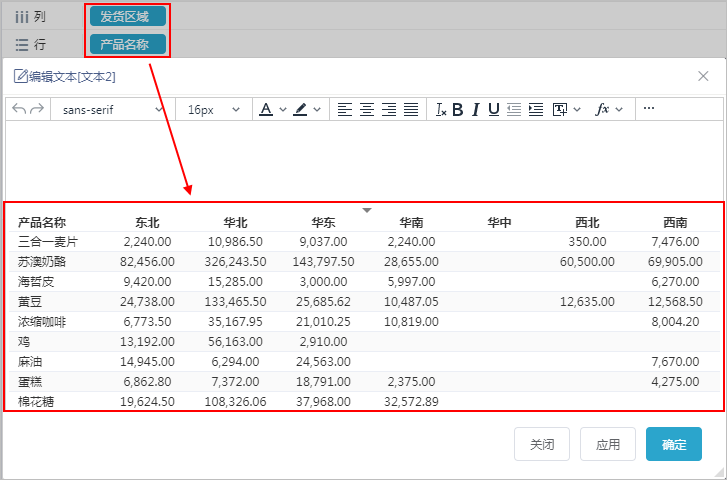Expand the insert text field dropdown arrow

click(577, 110)
